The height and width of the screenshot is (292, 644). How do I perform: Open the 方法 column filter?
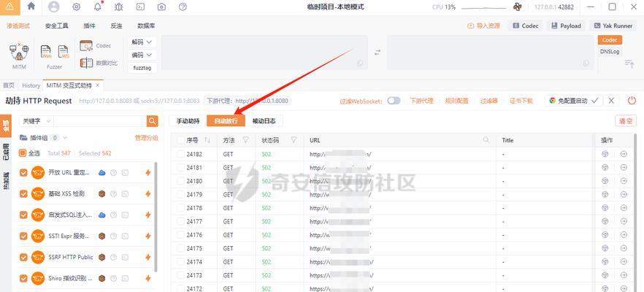click(x=245, y=140)
